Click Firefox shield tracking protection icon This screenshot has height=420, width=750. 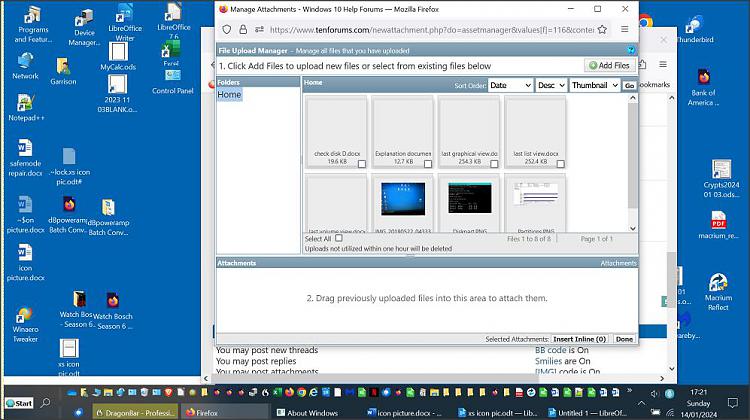tap(227, 30)
